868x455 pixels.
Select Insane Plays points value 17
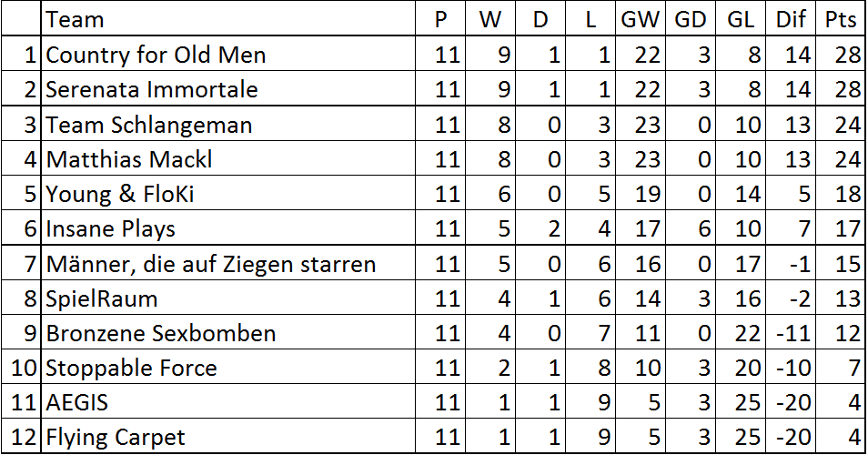[x=841, y=227]
